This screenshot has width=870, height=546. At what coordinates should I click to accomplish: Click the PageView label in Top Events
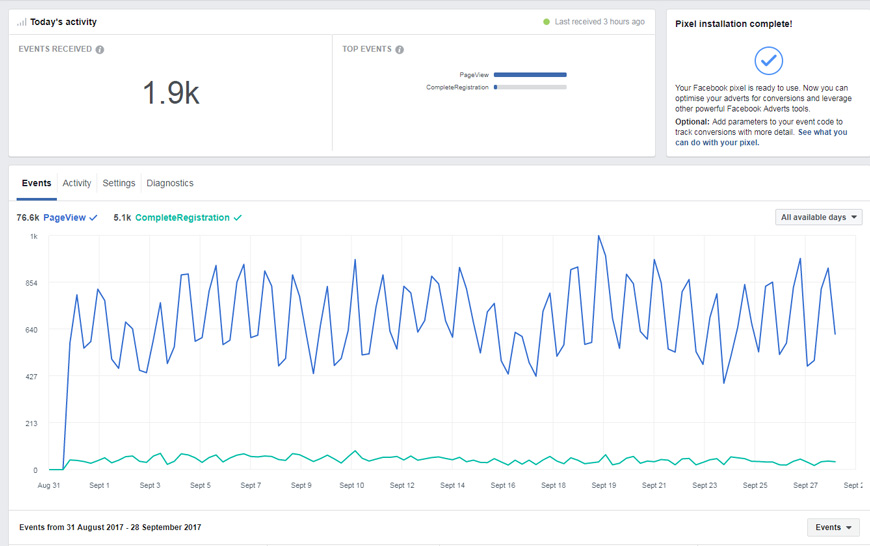click(474, 75)
